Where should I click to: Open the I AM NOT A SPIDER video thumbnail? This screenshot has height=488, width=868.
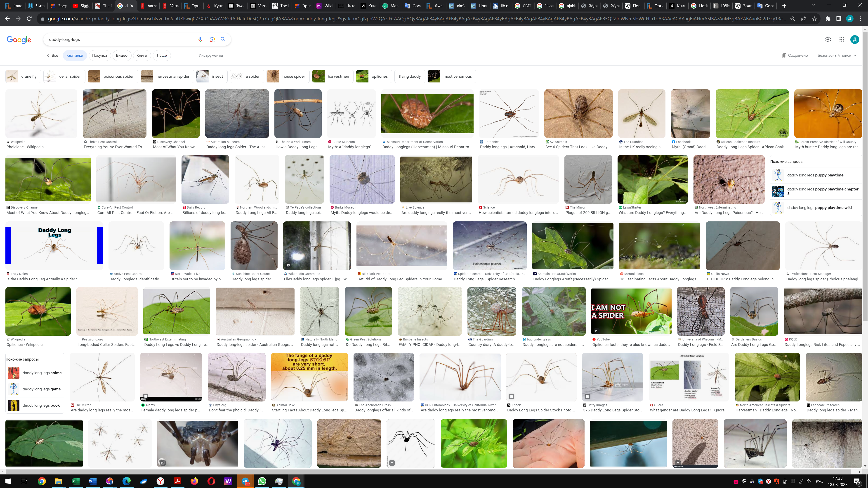pos(632,311)
